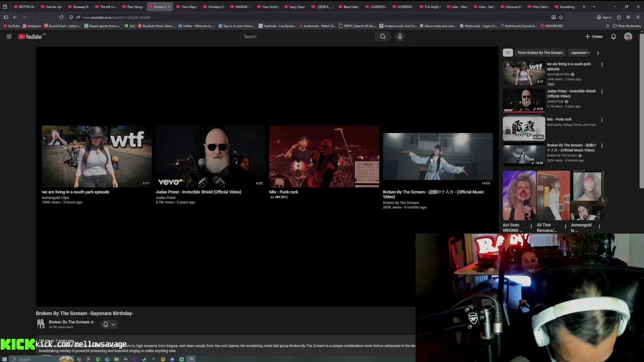Open options for the south park episode video

pos(602,64)
